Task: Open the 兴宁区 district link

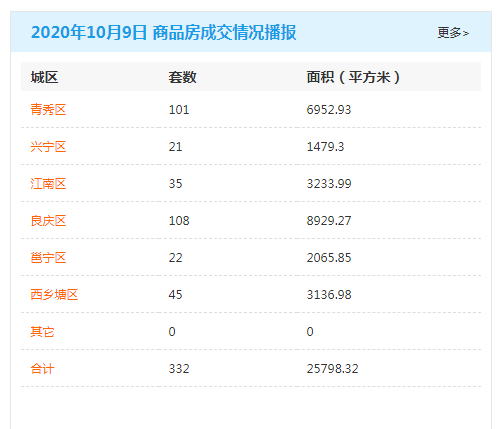Action: click(48, 146)
